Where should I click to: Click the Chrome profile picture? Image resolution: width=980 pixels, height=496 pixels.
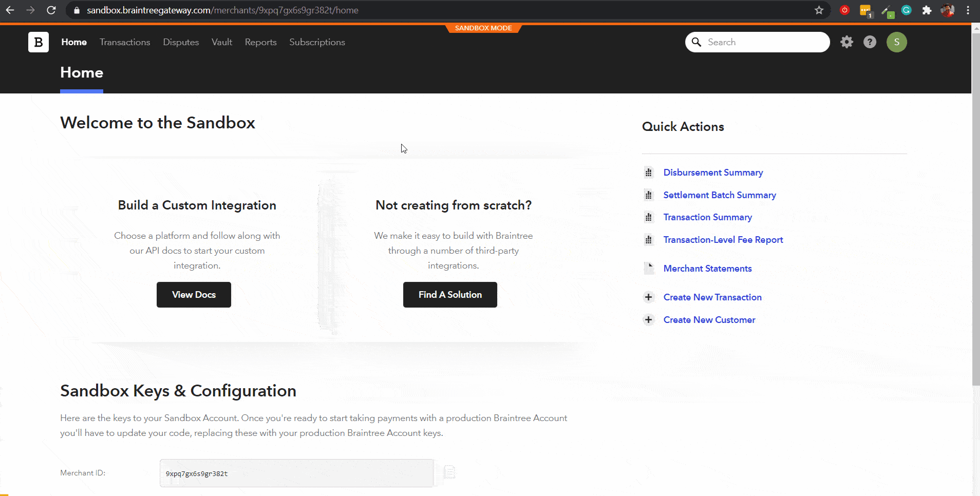coord(948,10)
